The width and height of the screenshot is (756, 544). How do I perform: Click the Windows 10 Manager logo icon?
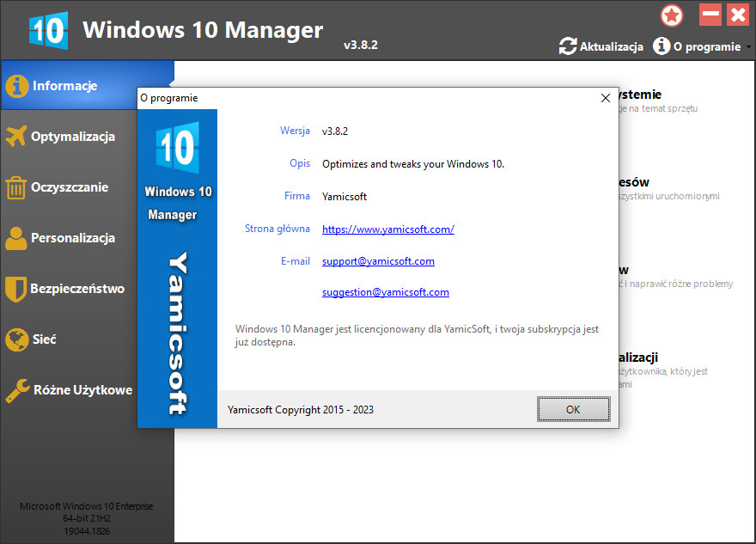48,30
